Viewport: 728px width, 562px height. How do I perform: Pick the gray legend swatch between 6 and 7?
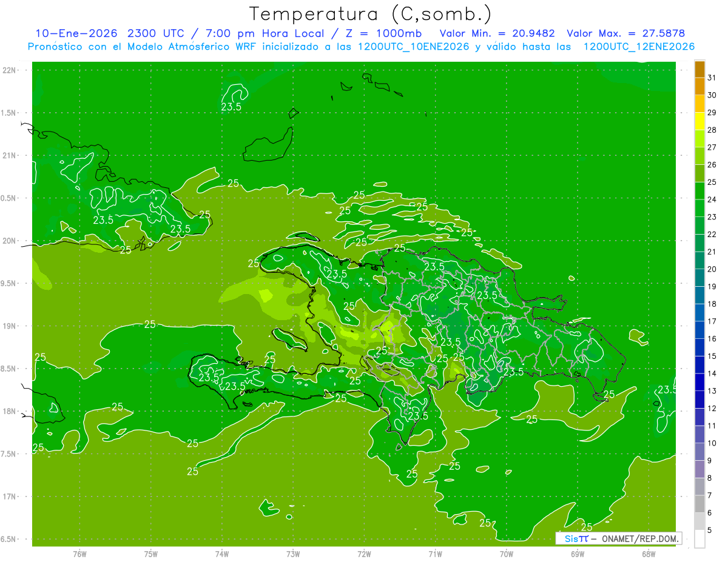tap(699, 504)
